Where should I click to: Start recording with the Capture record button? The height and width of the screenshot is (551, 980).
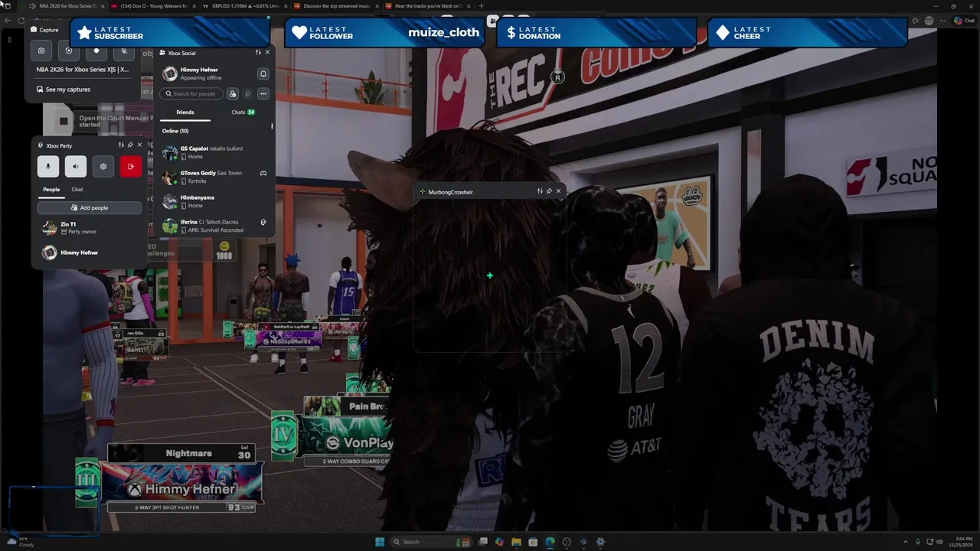click(96, 51)
